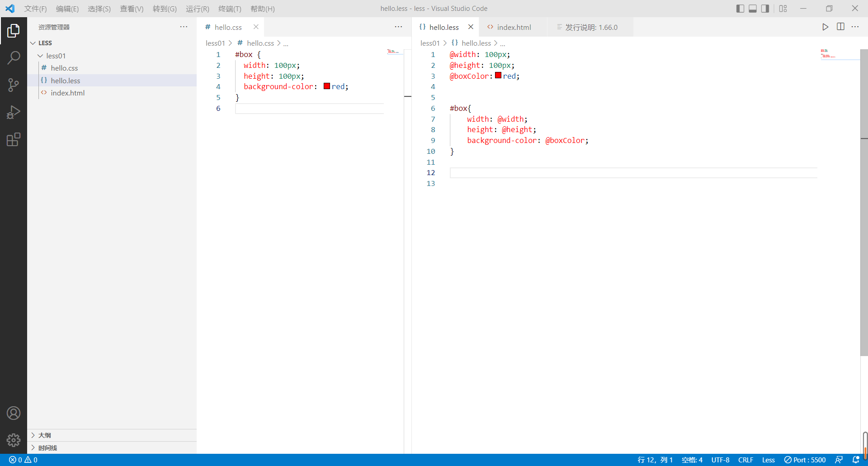The width and height of the screenshot is (868, 466).
Task: Open the 查看(V) menu
Action: point(132,9)
